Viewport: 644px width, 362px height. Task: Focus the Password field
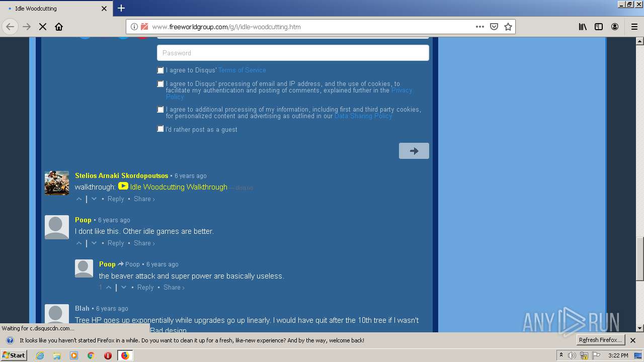click(x=293, y=53)
